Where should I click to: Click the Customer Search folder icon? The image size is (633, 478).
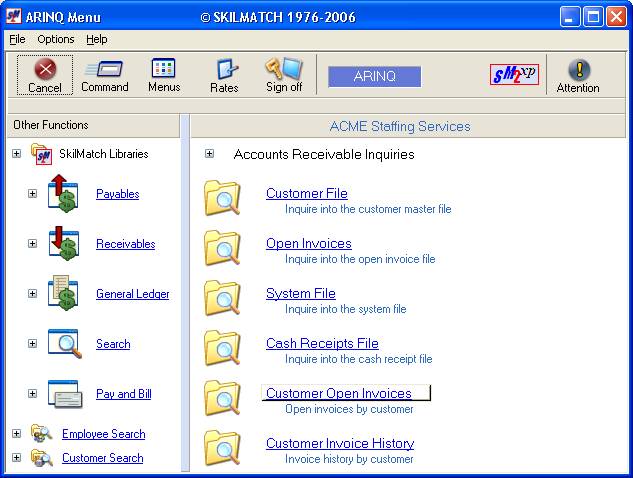pos(41,458)
